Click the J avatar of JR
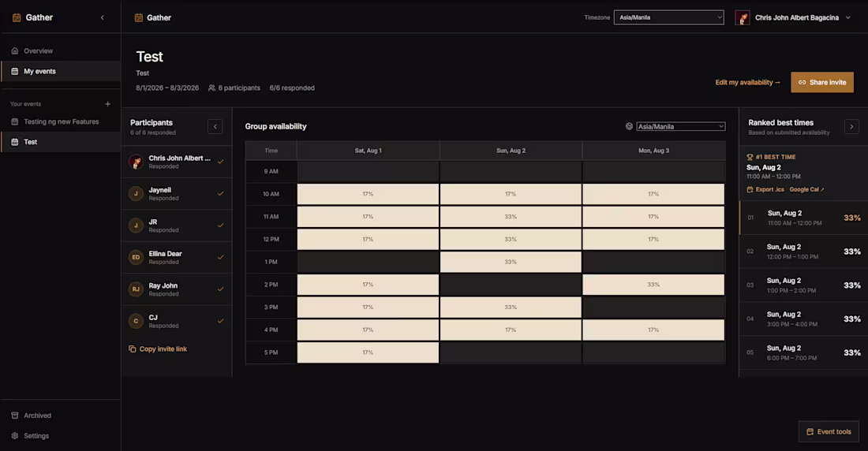Image resolution: width=868 pixels, height=451 pixels. coord(136,225)
